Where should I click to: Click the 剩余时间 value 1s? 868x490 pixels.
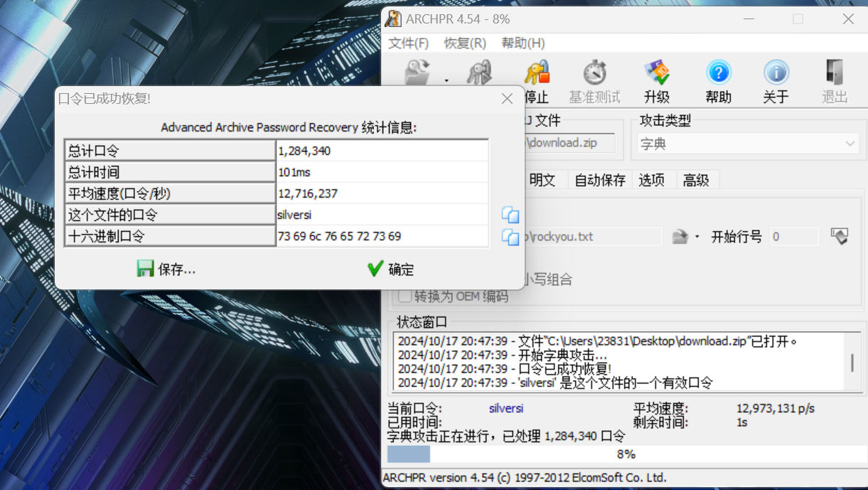pos(741,422)
